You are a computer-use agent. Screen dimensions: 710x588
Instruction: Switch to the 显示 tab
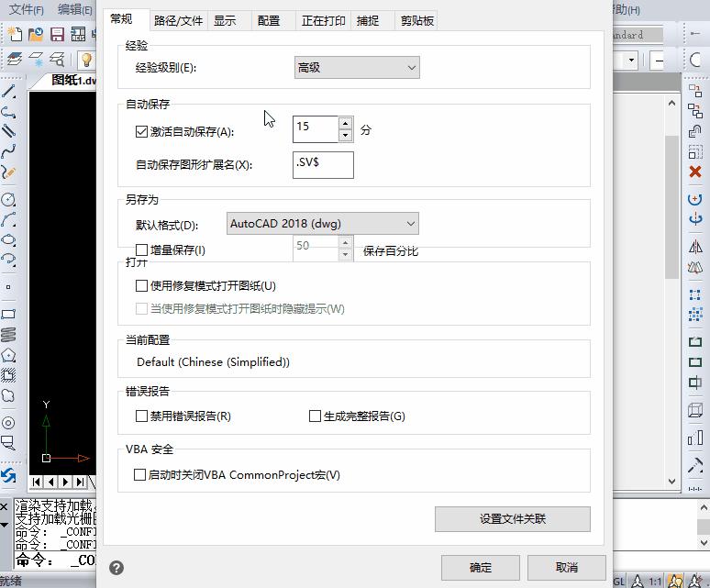coord(225,21)
